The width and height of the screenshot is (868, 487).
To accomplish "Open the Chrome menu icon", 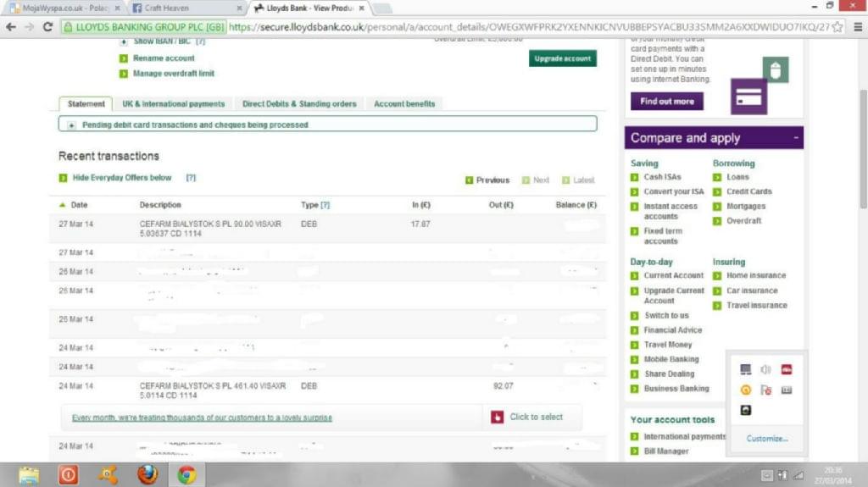I will 858,26.
